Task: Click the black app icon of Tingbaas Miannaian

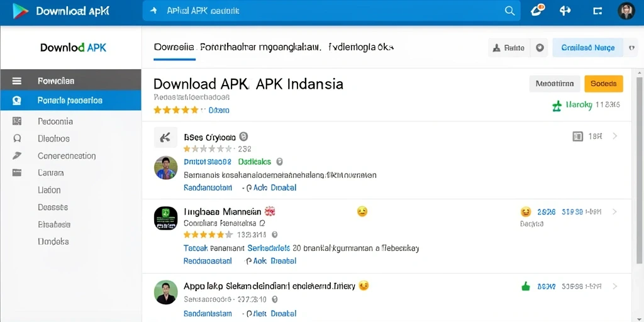Action: tap(165, 218)
